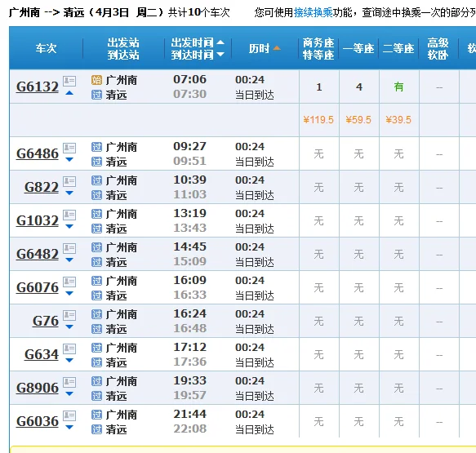Viewport: 476px width, 453px height.
Task: Click the ¥59.5 first-class price
Action: [x=358, y=120]
